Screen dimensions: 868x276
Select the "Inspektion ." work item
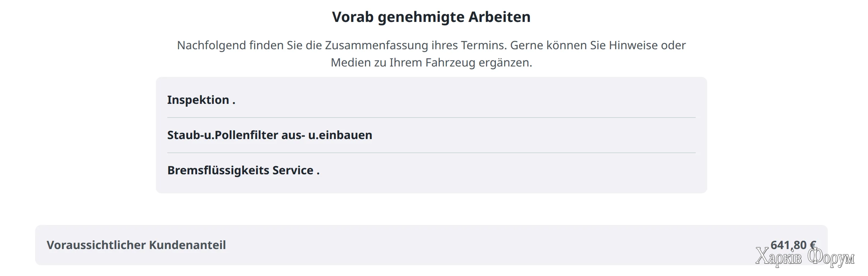pos(201,100)
